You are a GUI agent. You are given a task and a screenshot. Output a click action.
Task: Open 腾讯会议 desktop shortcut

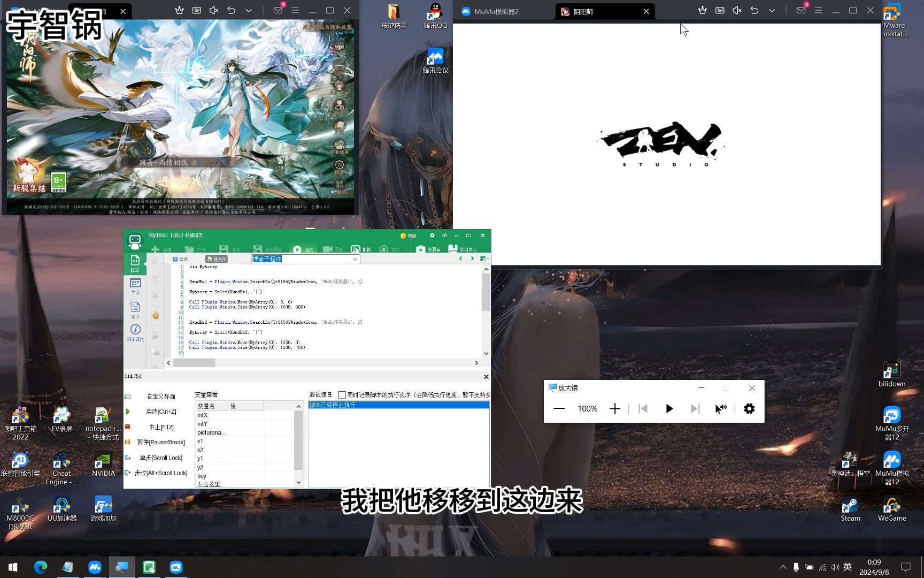tap(435, 60)
